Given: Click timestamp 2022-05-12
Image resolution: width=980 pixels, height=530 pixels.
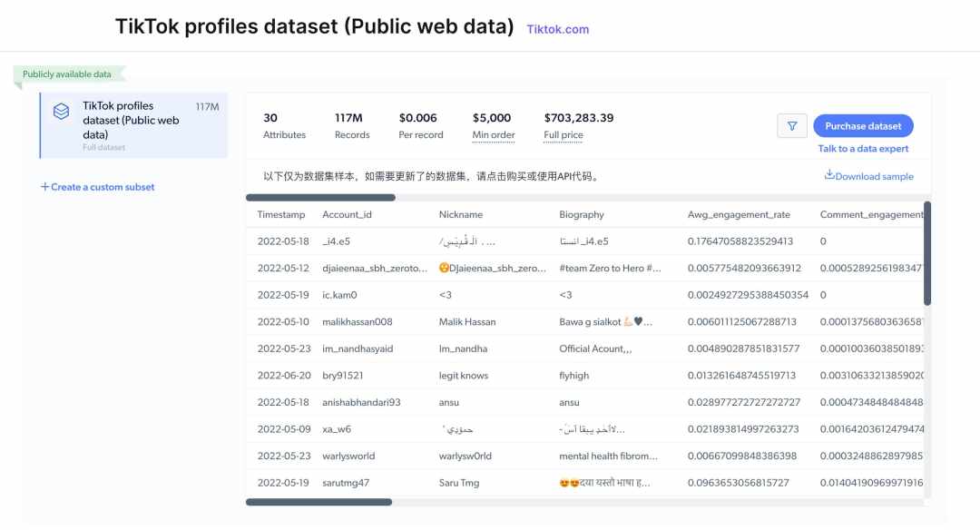Looking at the screenshot, I should pyautogui.click(x=283, y=268).
